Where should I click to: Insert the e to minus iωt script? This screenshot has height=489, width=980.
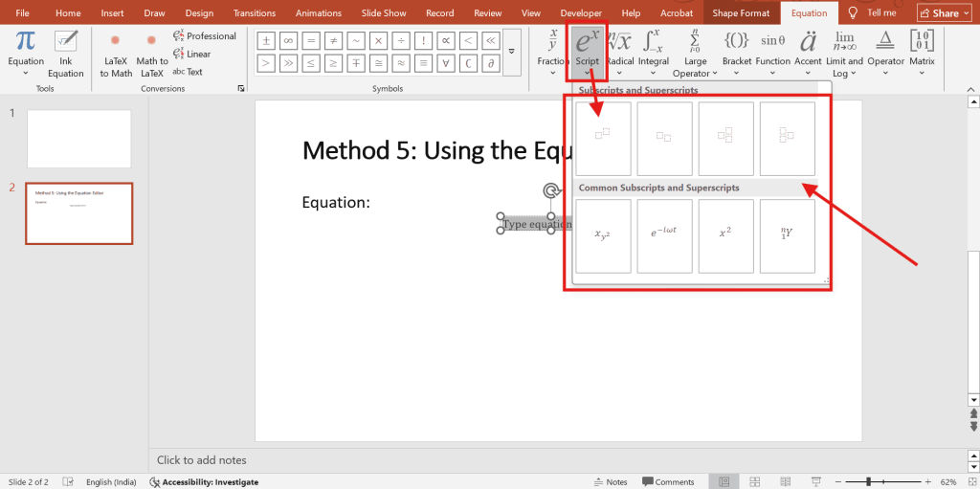(664, 235)
